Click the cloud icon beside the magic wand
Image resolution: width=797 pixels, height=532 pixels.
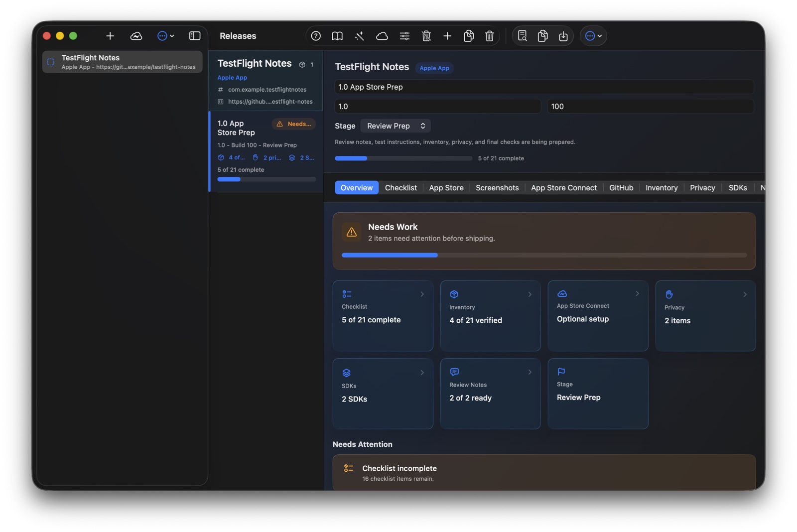coord(382,36)
